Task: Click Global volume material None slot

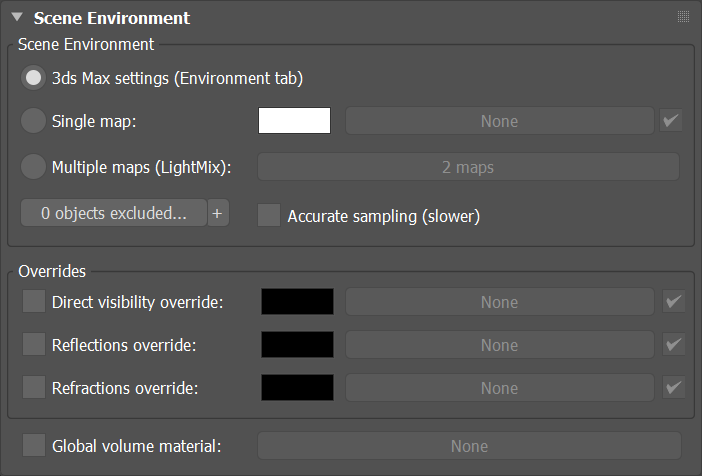Action: tap(469, 446)
